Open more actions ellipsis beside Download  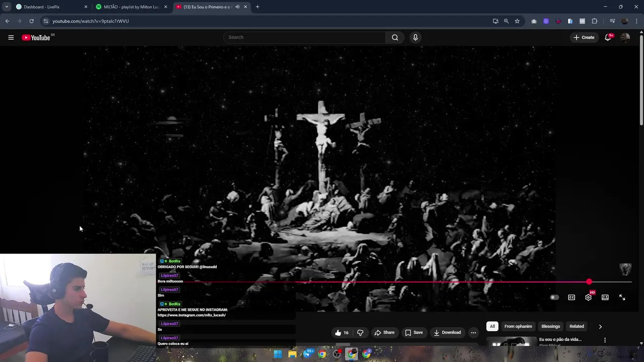473,332
